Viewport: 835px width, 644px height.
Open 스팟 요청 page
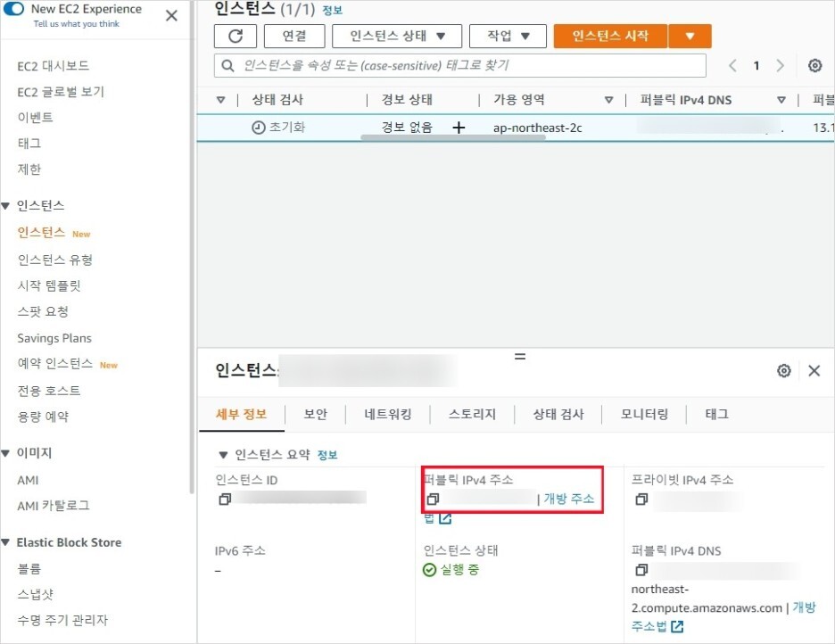tap(43, 311)
